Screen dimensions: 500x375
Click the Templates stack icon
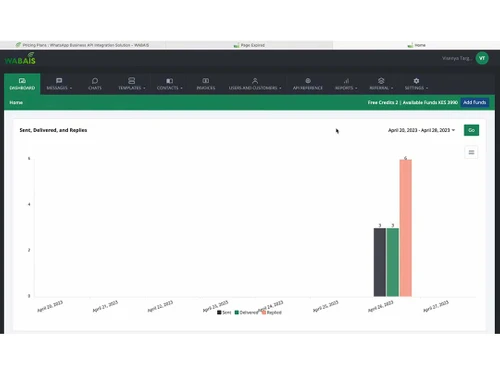(132, 81)
